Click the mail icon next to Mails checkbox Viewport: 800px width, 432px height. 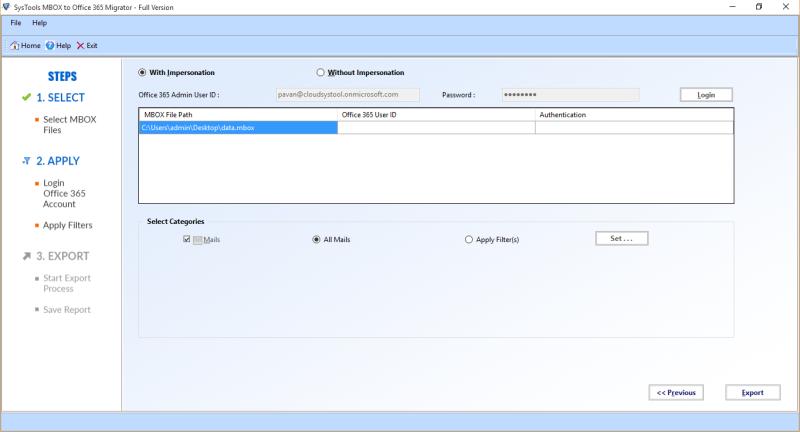(197, 240)
